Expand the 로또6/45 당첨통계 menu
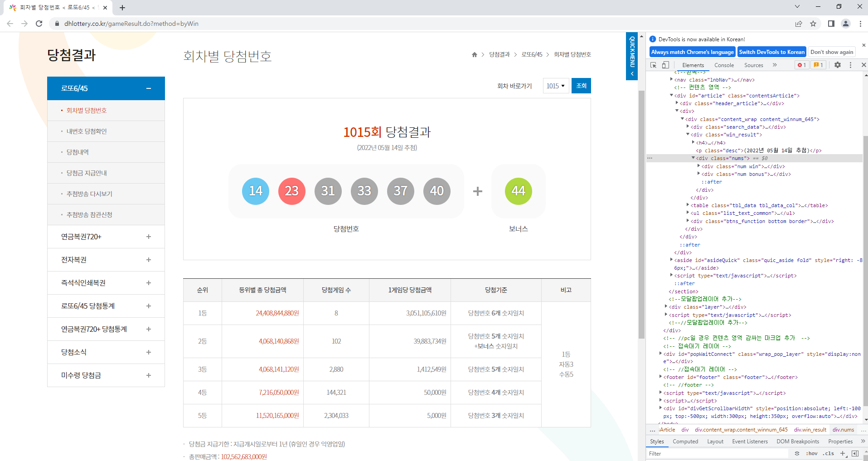 (x=148, y=306)
